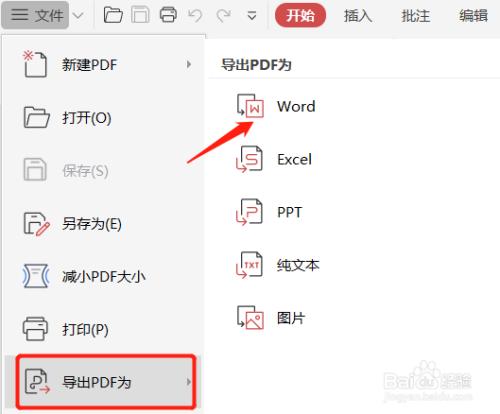Click the print toolbar icon
Image resolution: width=500 pixels, height=414 pixels.
168,15
